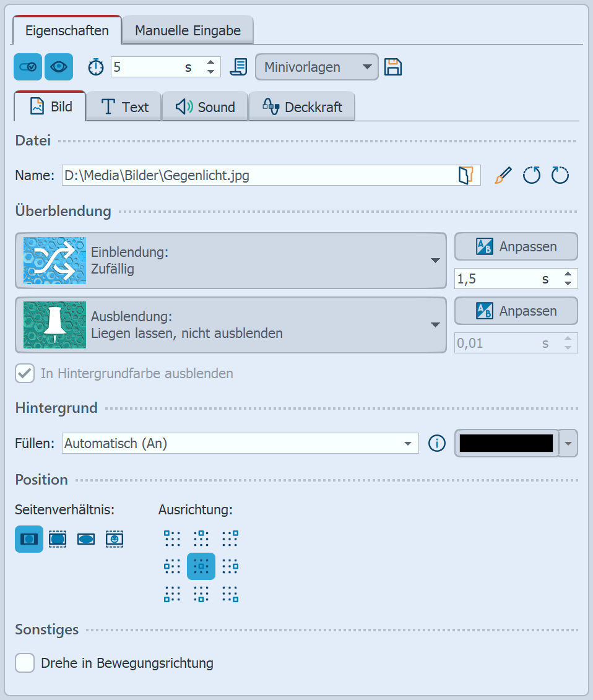Open the Minivorlagen dropdown
Image resolution: width=593 pixels, height=700 pixels.
[316, 67]
